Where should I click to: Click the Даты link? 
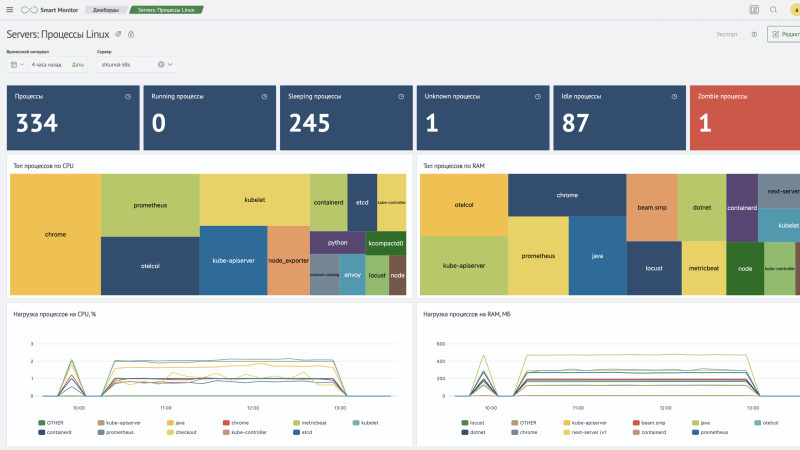[x=78, y=65]
